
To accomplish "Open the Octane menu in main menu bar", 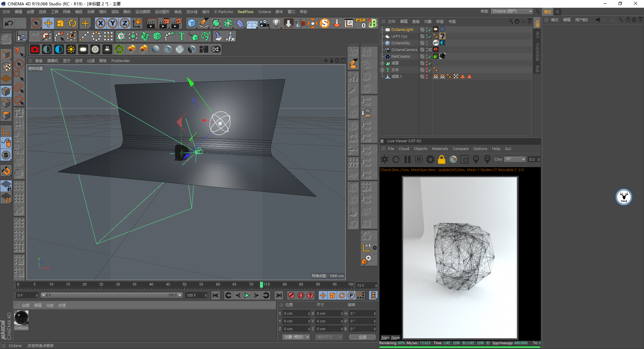I will [264, 12].
